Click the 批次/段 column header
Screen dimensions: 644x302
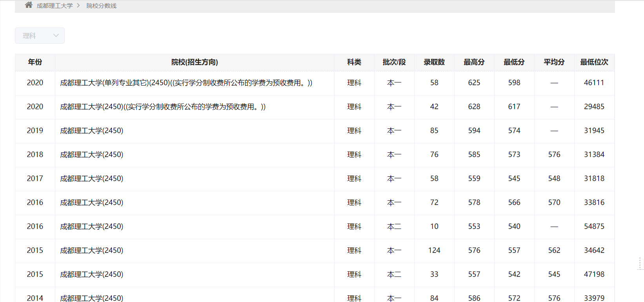tap(394, 62)
